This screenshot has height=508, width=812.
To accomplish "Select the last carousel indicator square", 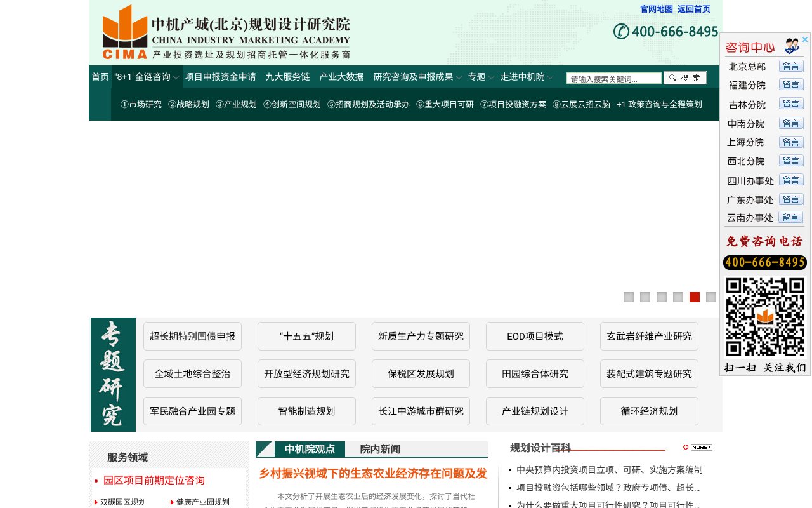I will click(711, 297).
